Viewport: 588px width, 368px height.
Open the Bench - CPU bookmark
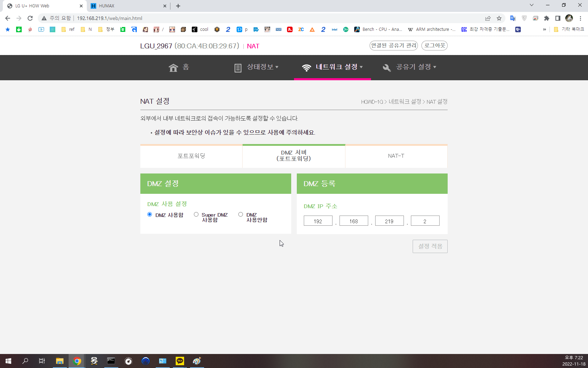[378, 29]
